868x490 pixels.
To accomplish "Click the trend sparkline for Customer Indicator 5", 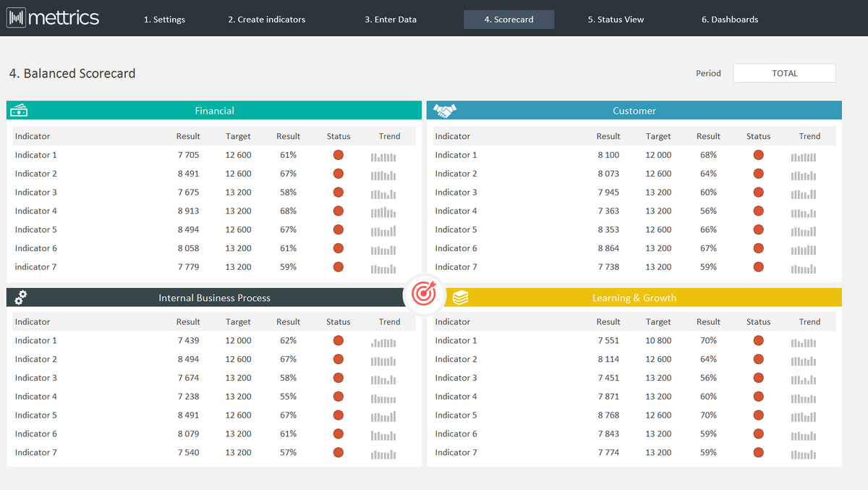I will tap(803, 232).
